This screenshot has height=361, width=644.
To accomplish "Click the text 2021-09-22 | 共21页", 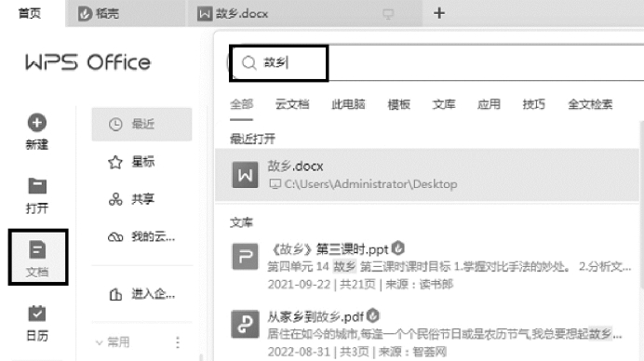I will click(x=322, y=284).
